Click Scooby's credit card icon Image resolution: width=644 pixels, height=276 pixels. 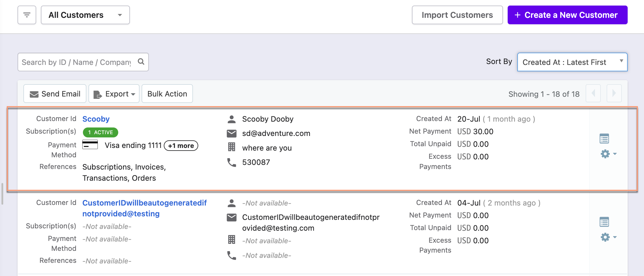90,145
